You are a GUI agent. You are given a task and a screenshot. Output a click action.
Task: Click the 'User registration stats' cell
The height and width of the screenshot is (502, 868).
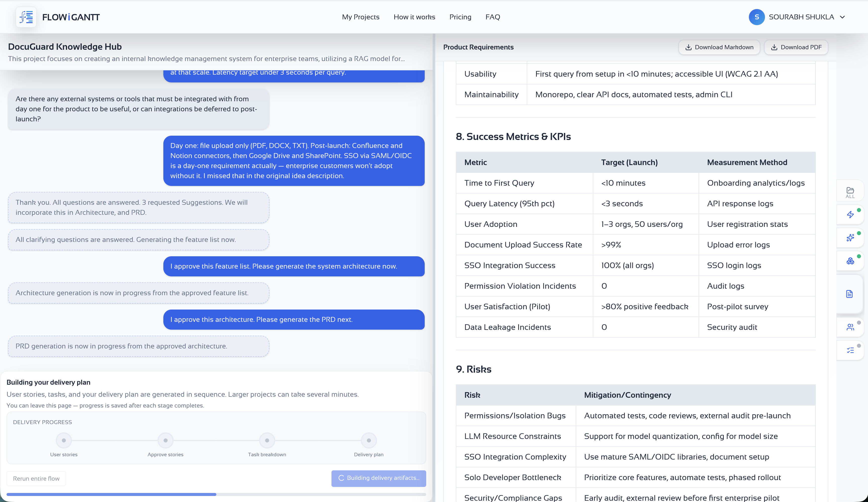point(757,224)
